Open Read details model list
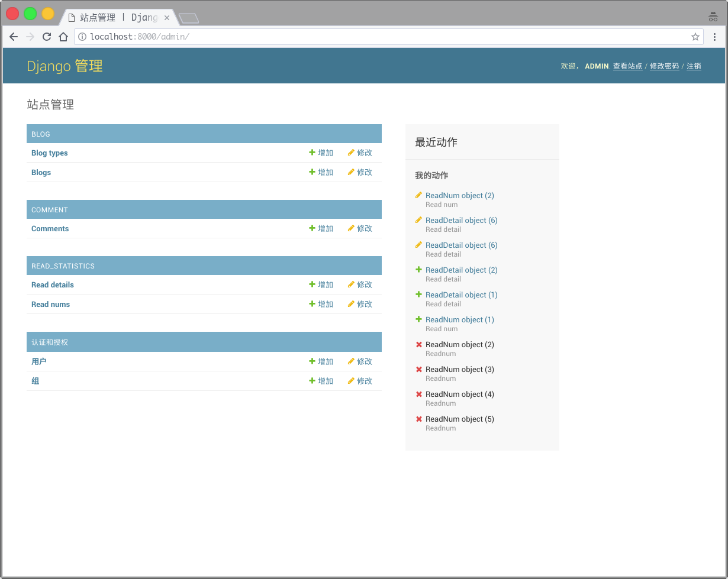Image resolution: width=728 pixels, height=579 pixels. 53,285
